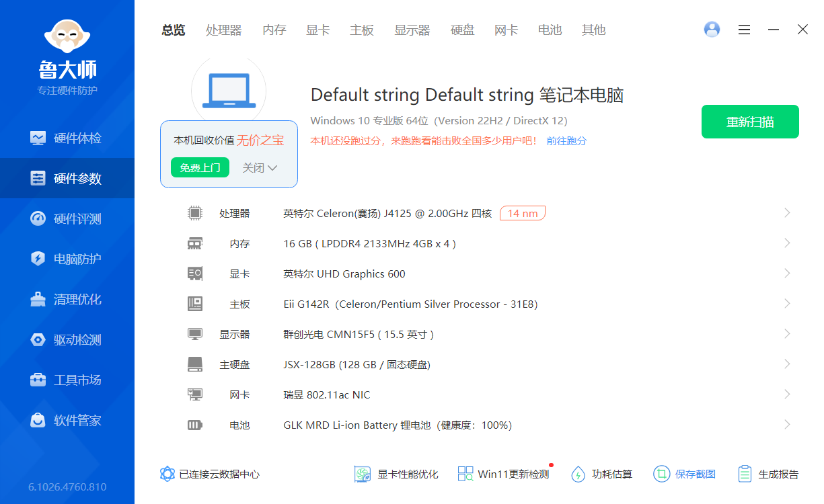Viewport: 824px width, 504px height.
Task: Click the graphics card icon
Action: point(194,274)
